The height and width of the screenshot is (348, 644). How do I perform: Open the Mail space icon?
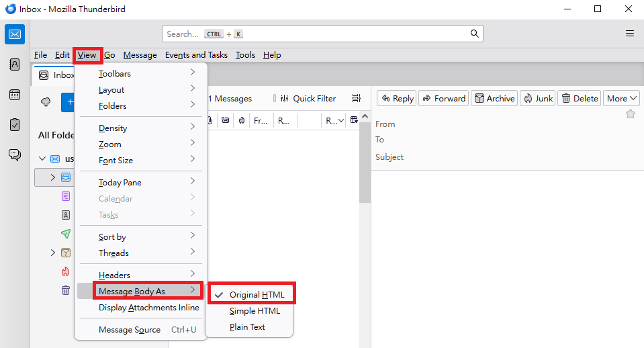pos(15,34)
